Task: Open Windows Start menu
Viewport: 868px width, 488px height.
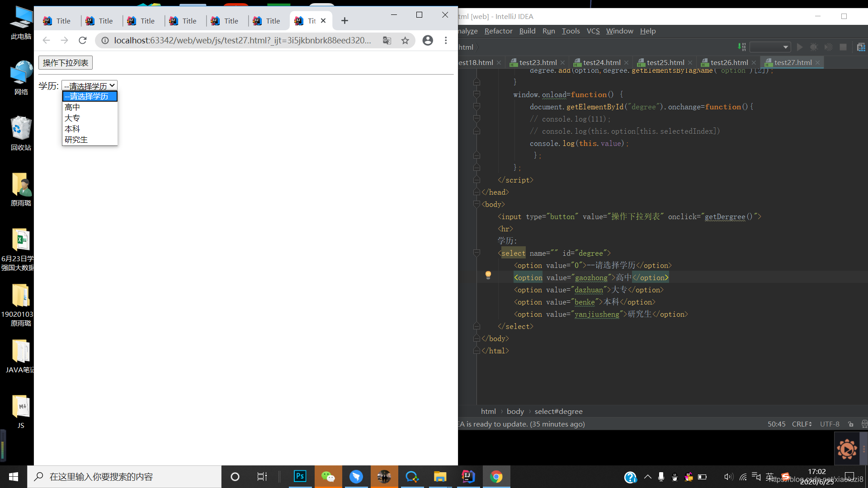Action: point(14,477)
